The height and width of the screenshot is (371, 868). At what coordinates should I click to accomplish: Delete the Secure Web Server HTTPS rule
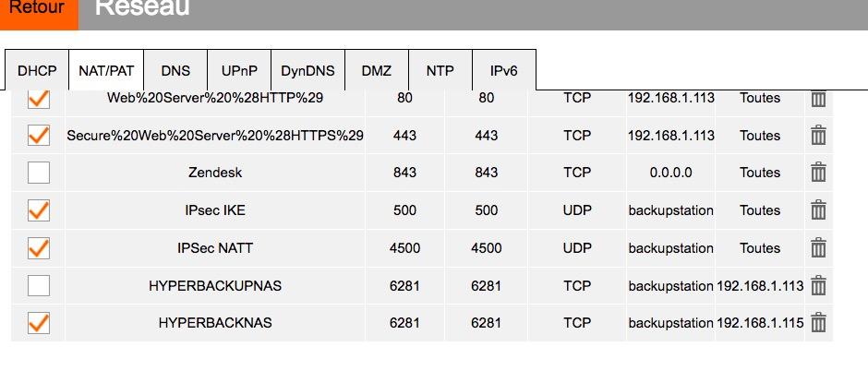(x=818, y=136)
